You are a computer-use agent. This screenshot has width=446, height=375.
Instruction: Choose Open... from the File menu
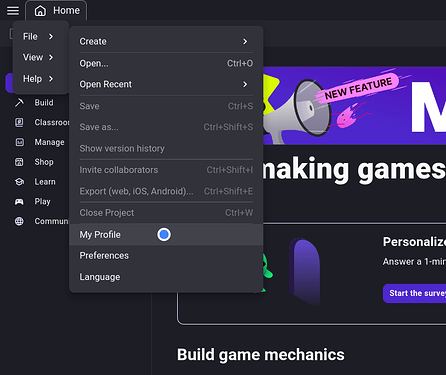tap(166, 63)
